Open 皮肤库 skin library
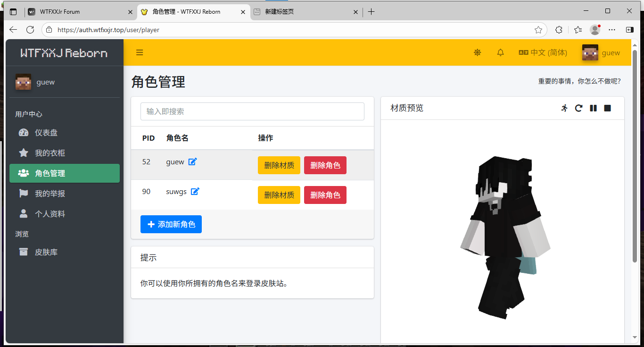The height and width of the screenshot is (347, 644). pyautogui.click(x=65, y=252)
